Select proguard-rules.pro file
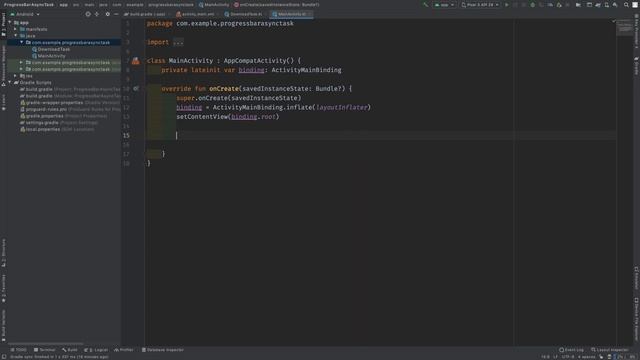 pos(70,109)
